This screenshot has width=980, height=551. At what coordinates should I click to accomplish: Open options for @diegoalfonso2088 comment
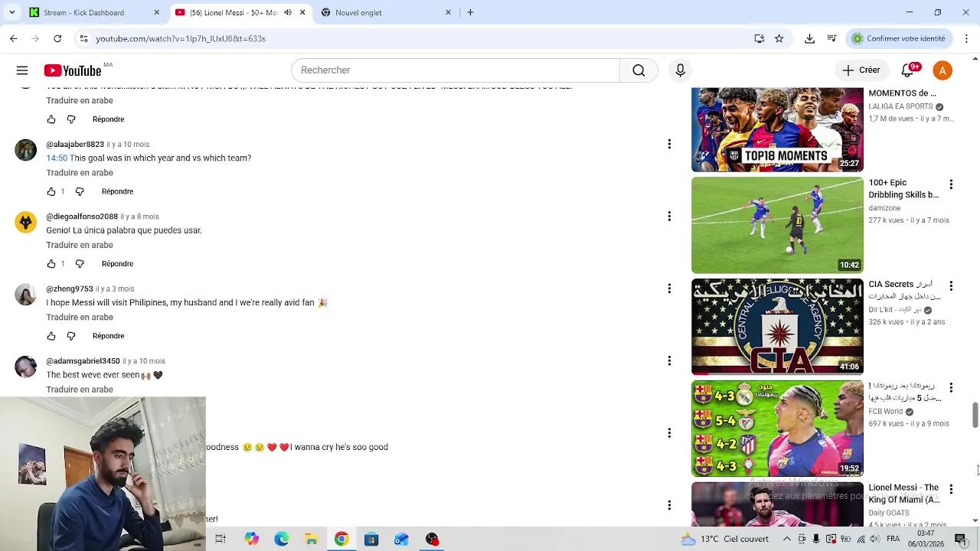pos(669,217)
